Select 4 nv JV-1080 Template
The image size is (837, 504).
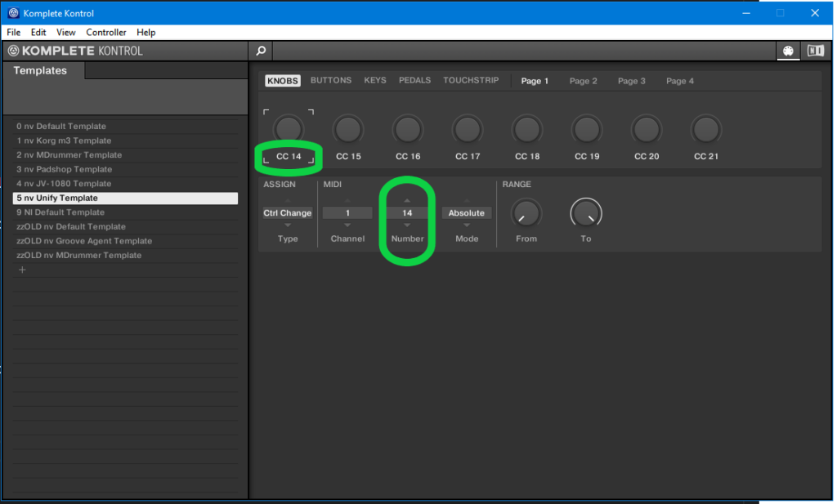[x=125, y=184]
